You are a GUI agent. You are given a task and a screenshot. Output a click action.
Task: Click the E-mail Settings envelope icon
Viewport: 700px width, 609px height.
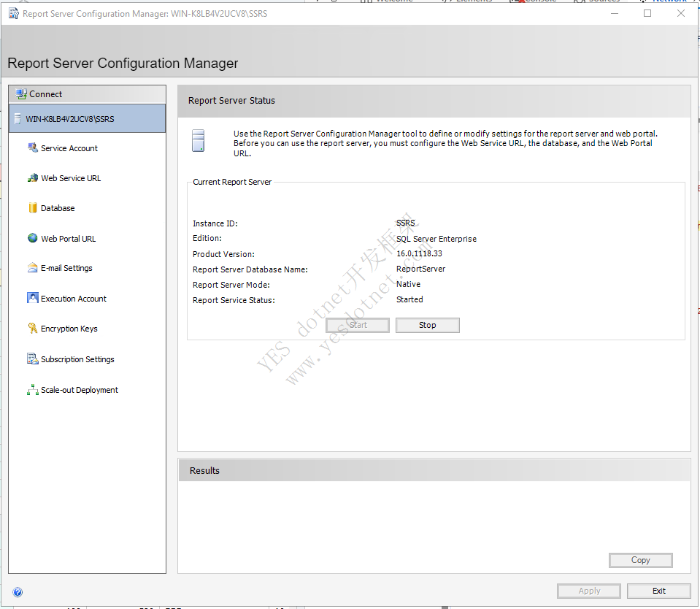pos(32,268)
